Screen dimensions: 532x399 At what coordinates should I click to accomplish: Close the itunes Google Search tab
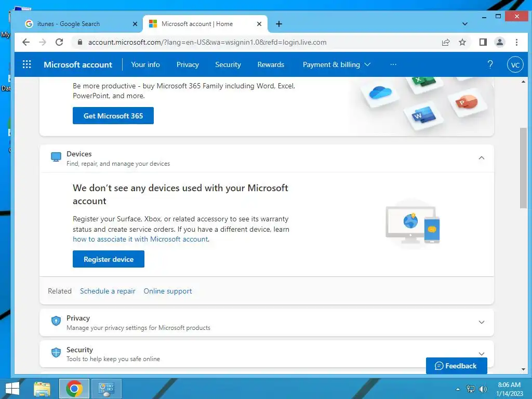coord(135,24)
